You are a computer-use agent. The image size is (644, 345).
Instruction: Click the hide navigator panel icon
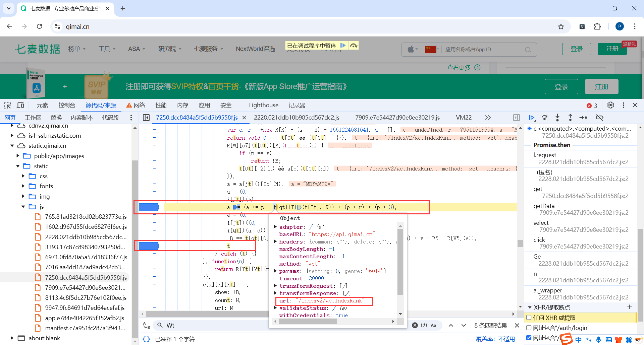pyautogui.click(x=146, y=118)
